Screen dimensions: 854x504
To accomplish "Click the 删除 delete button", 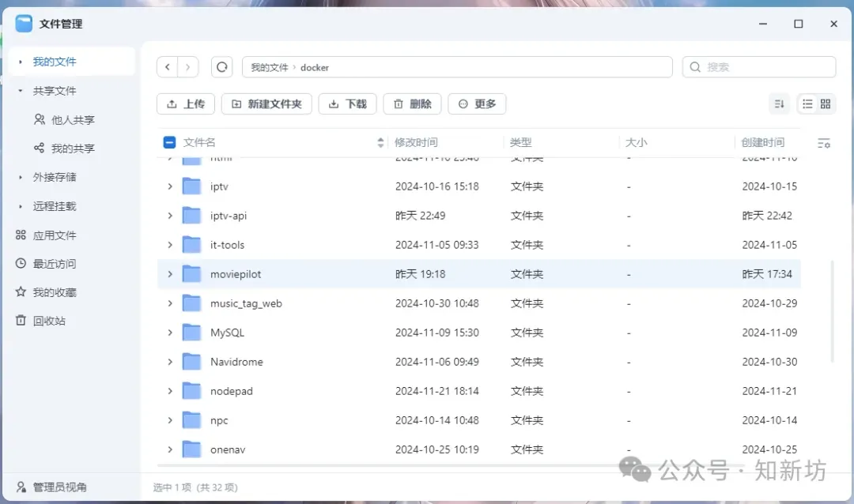I will coord(412,104).
